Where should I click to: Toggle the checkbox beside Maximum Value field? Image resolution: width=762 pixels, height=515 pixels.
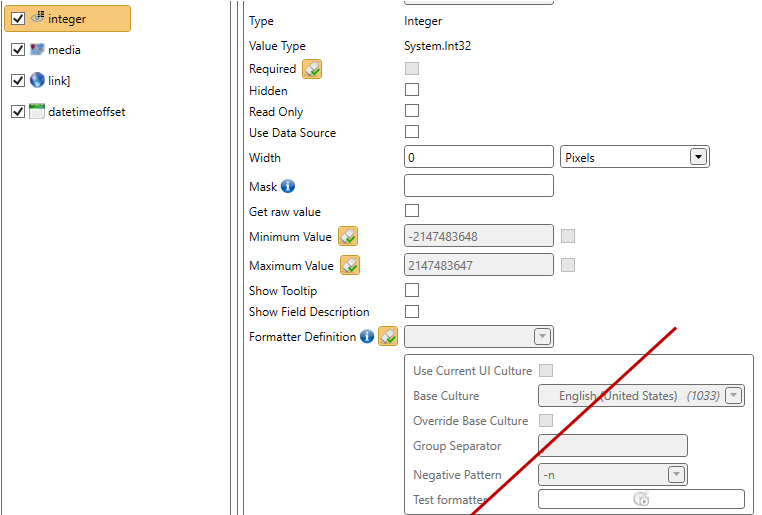coord(568,265)
